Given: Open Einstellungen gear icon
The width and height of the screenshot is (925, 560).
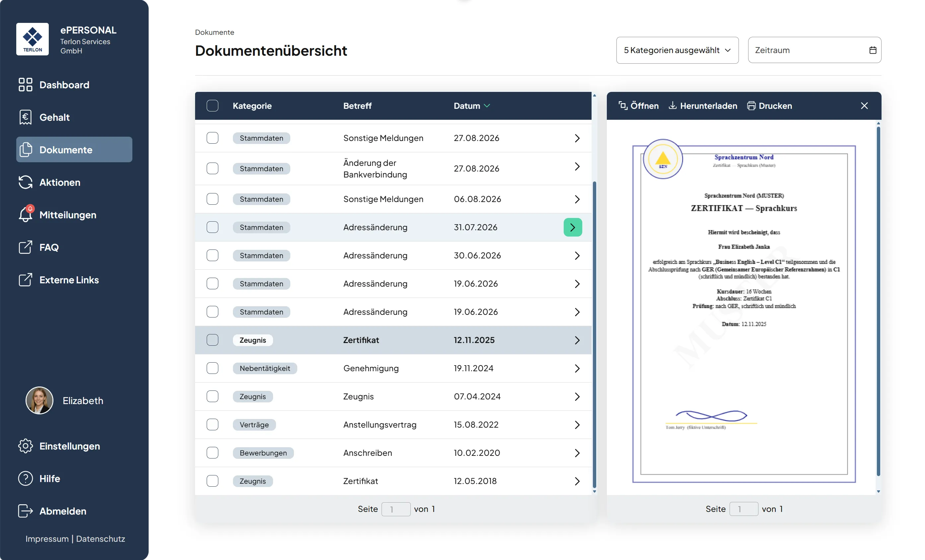Looking at the screenshot, I should 26,446.
